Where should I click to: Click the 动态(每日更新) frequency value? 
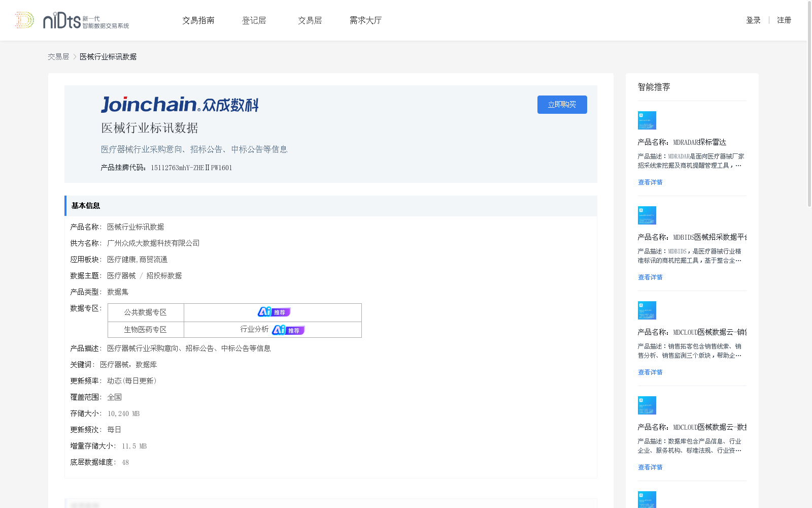pyautogui.click(x=132, y=381)
